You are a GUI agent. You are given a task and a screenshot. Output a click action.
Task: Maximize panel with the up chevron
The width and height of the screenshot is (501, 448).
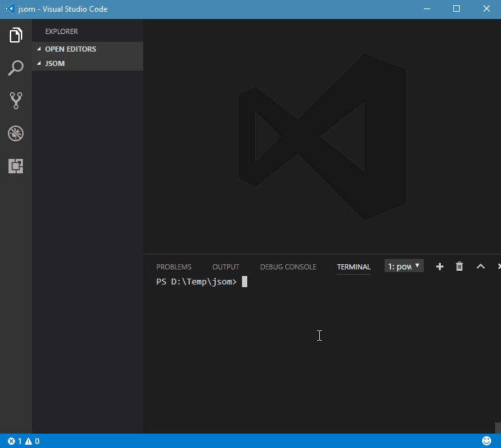(481, 266)
